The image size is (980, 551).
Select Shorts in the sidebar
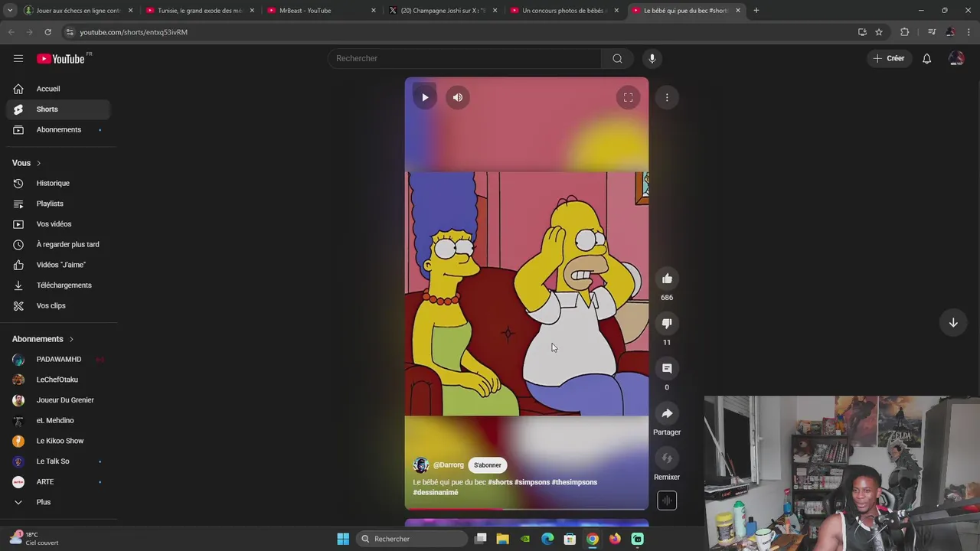click(58, 109)
